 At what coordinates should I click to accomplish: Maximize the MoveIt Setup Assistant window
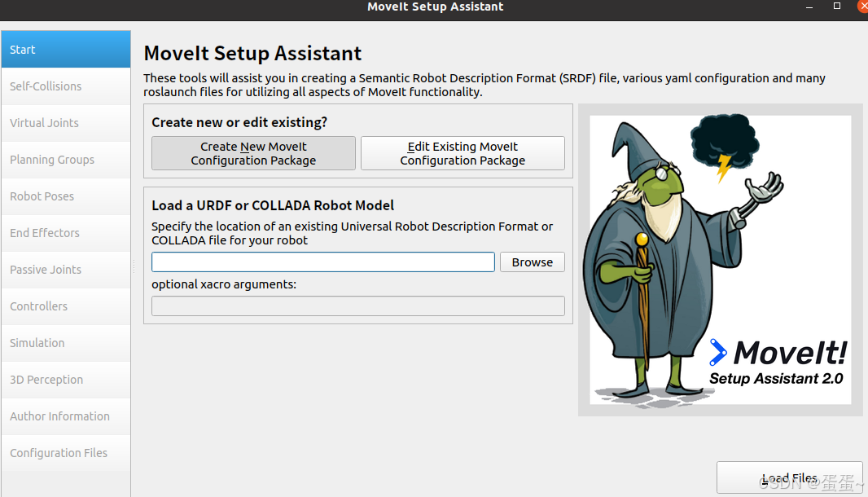(837, 6)
